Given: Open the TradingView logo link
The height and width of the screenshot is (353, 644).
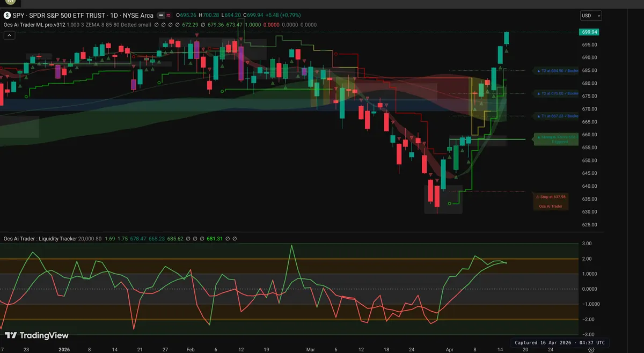Looking at the screenshot, I should pos(36,335).
